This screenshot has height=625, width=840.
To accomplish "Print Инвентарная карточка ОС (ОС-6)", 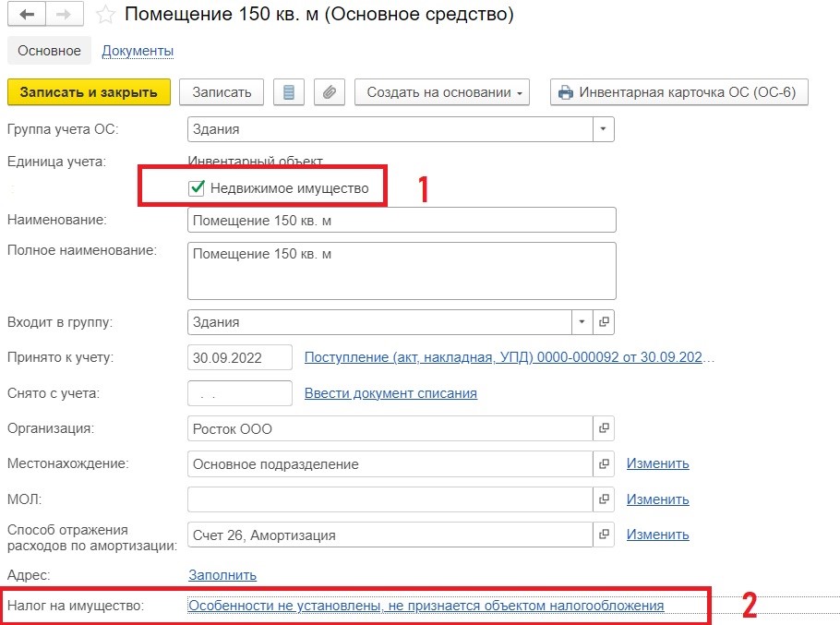I will 679,92.
